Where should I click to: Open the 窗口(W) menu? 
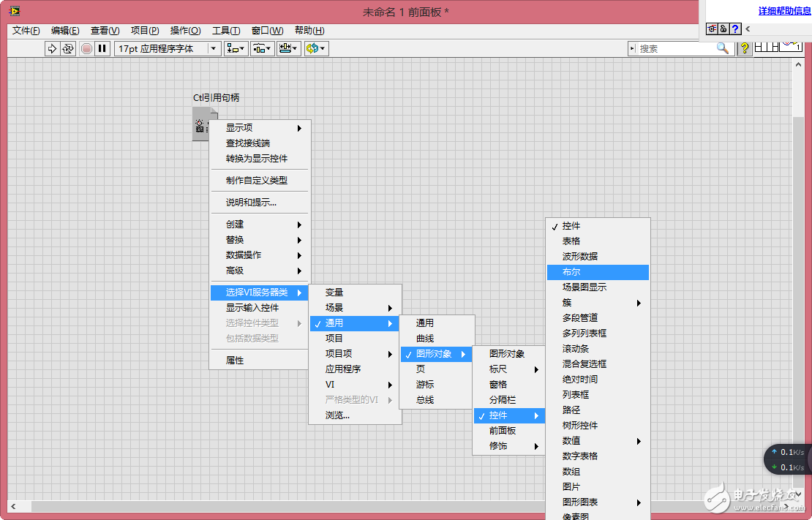click(x=267, y=31)
